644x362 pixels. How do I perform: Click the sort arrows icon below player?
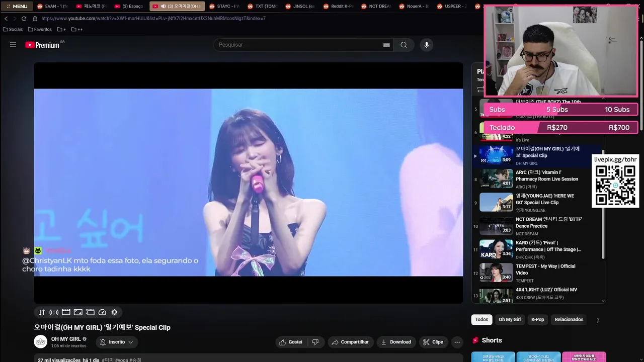pos(42,312)
